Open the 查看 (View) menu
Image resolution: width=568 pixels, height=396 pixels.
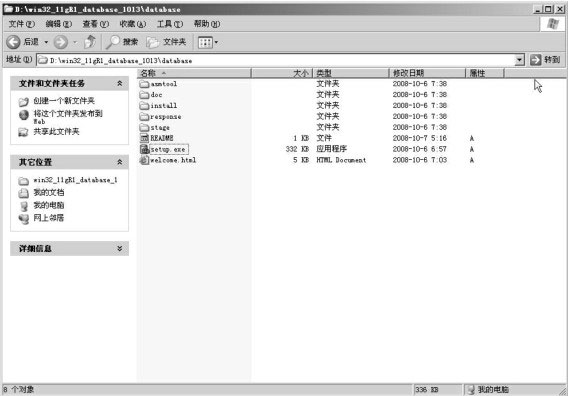(96, 24)
